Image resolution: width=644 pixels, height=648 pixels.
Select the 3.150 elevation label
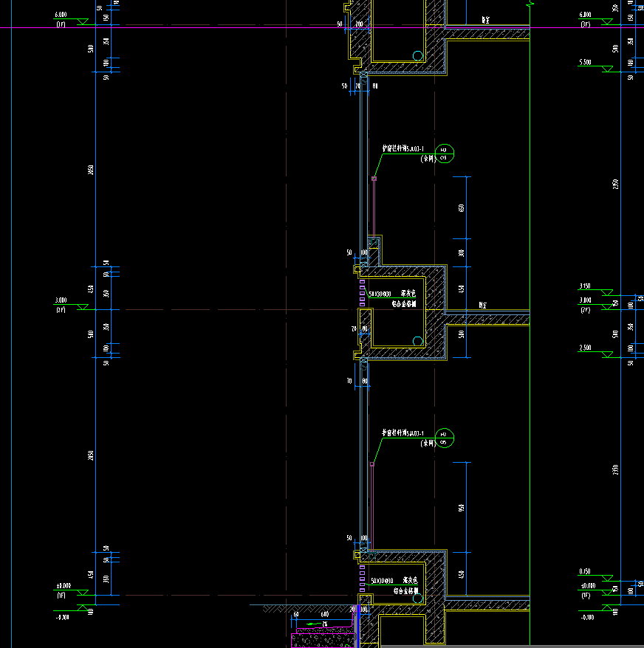click(x=585, y=286)
